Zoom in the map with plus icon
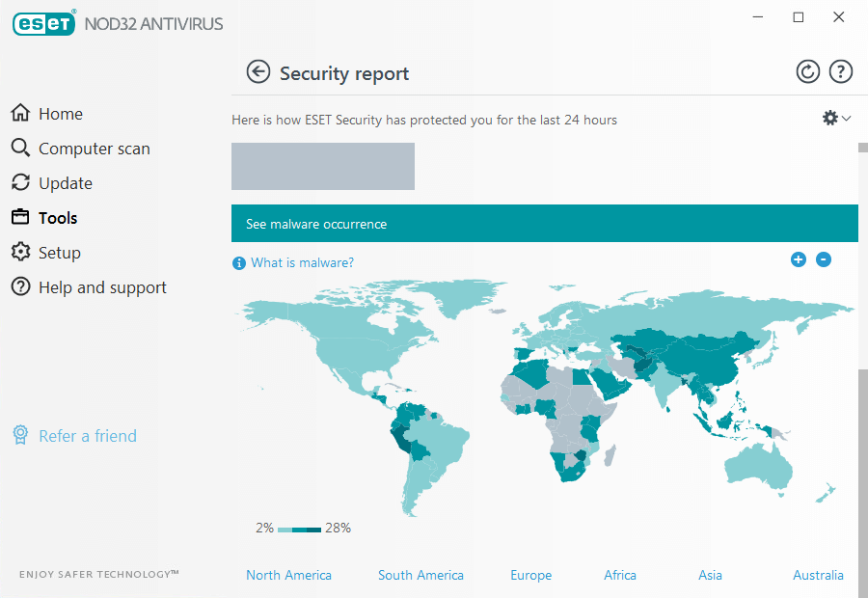 tap(798, 259)
